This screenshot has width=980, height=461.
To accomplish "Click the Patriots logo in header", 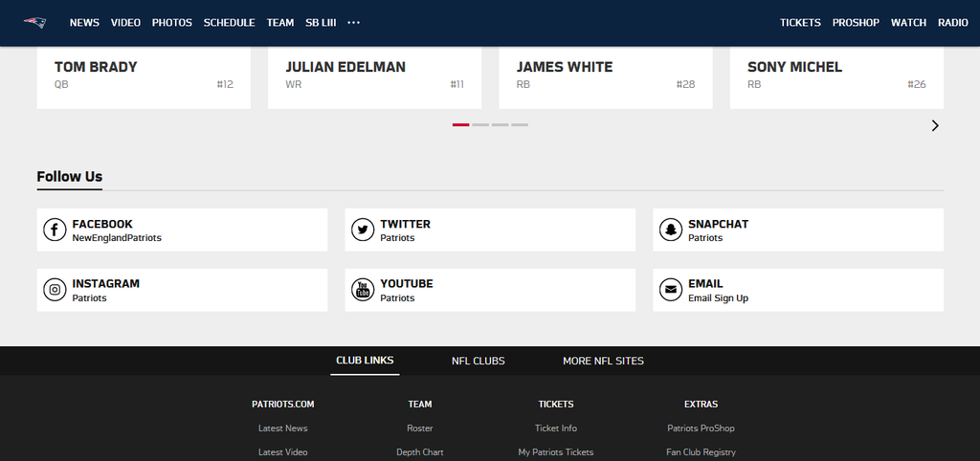I will point(35,22).
